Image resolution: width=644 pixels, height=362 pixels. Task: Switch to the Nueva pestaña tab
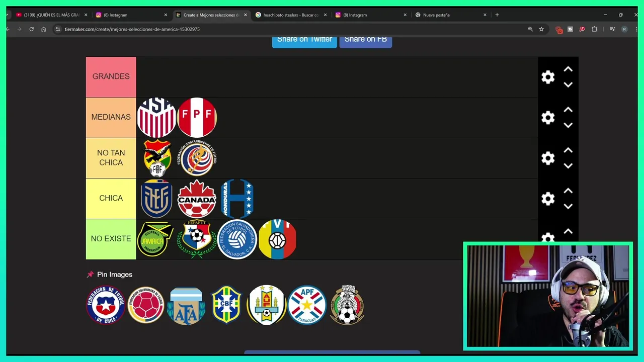[x=450, y=15]
